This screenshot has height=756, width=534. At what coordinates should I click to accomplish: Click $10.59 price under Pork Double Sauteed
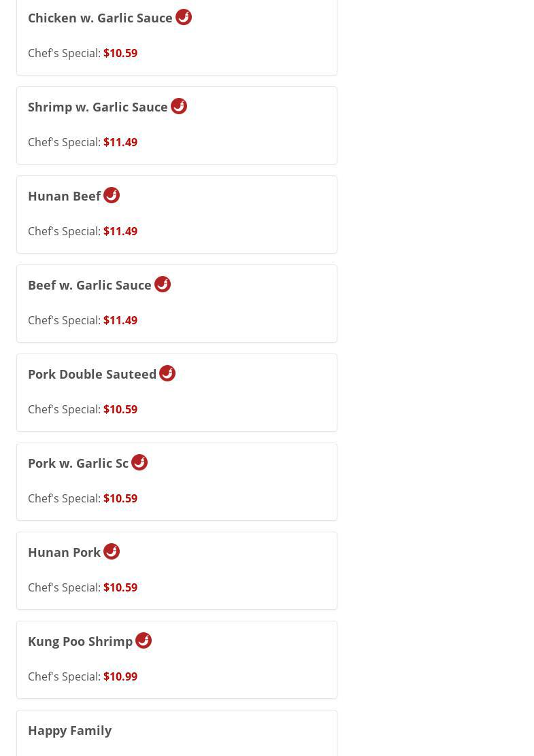coord(120,409)
